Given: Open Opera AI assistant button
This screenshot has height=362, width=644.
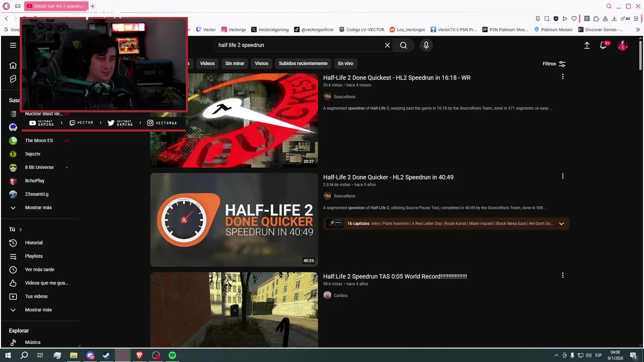Looking at the screenshot, I should coord(625,19).
